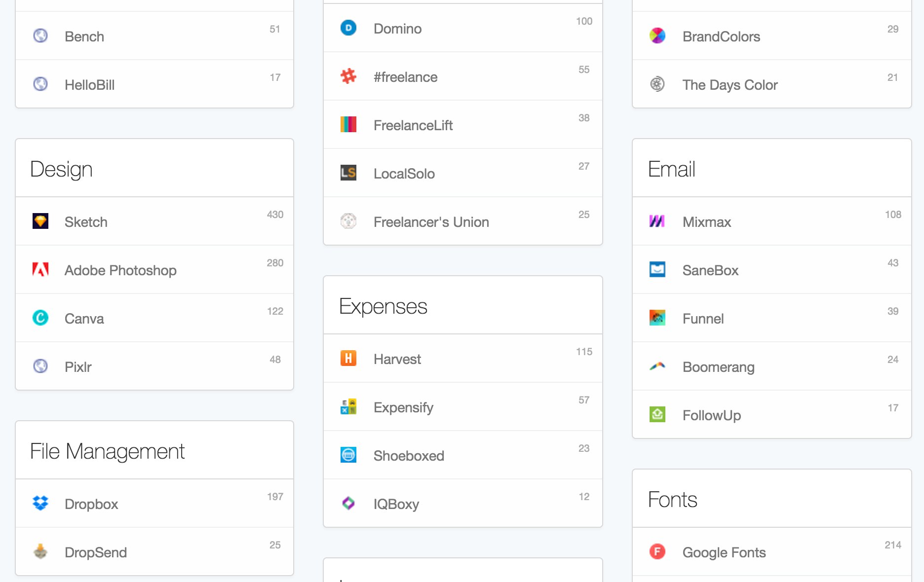Click the Expensify icon
Screen dimensions: 924x582
(x=348, y=406)
